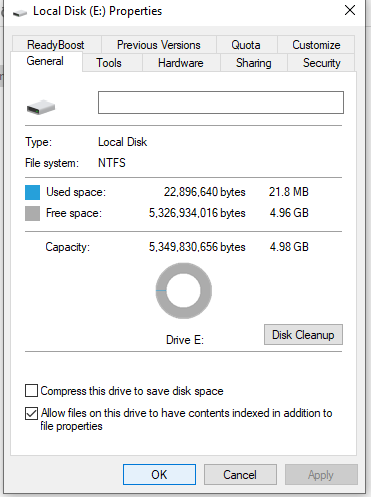The height and width of the screenshot is (497, 371).
Task: Click the File system: label
Action: click(x=52, y=163)
